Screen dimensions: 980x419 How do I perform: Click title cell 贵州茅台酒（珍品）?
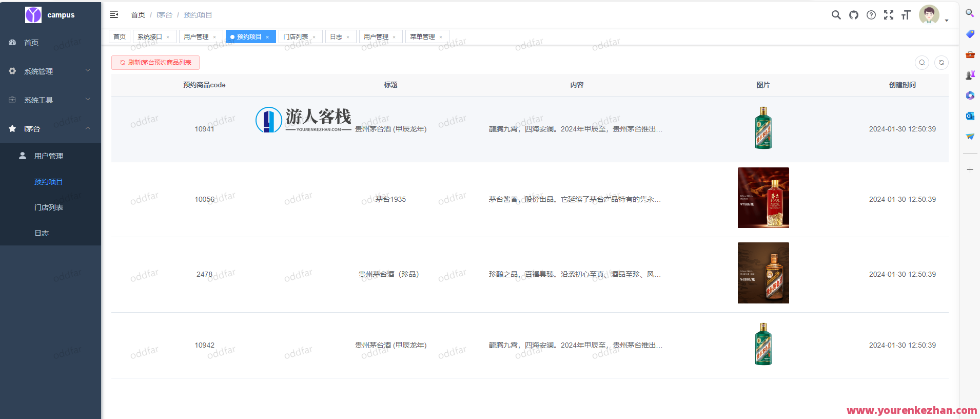click(390, 274)
